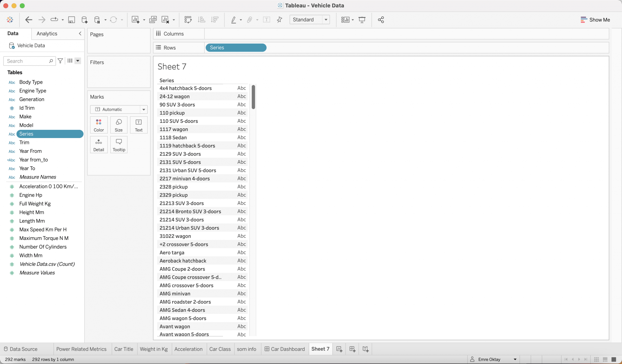The image size is (622, 364).
Task: Select the Year from_to calculated field
Action: tap(33, 160)
